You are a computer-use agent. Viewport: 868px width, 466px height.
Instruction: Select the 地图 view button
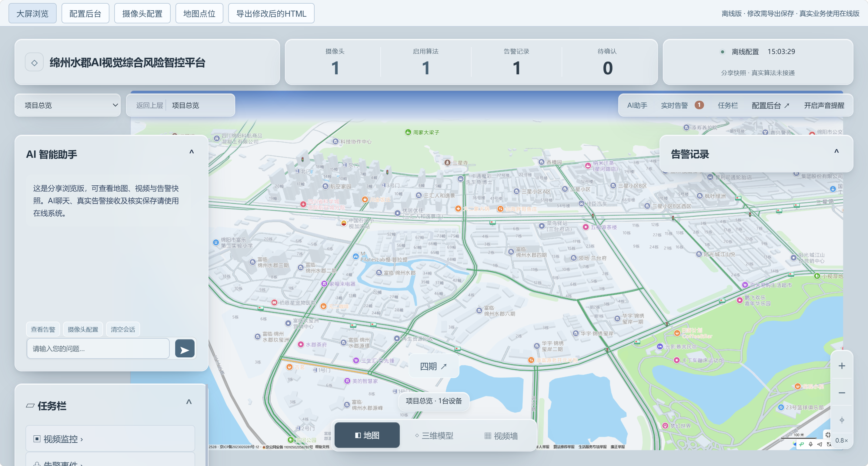coord(367,435)
